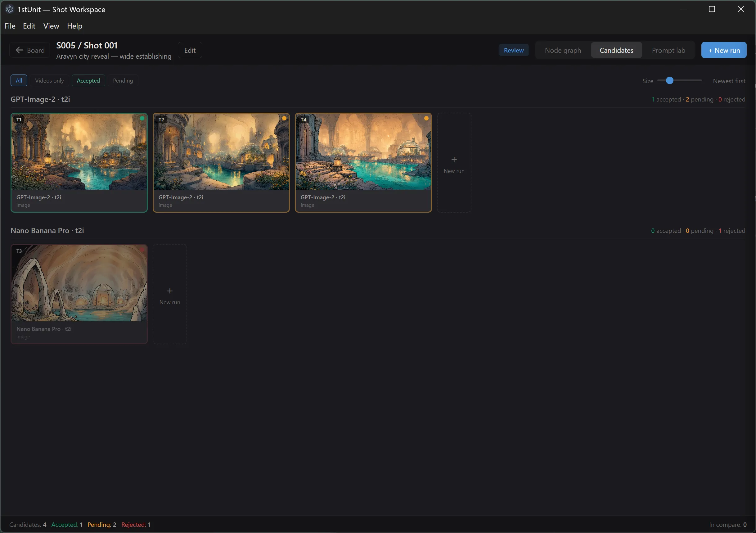Image resolution: width=756 pixels, height=533 pixels.
Task: Click the shot title S005 / Shot 001
Action: 87,45
